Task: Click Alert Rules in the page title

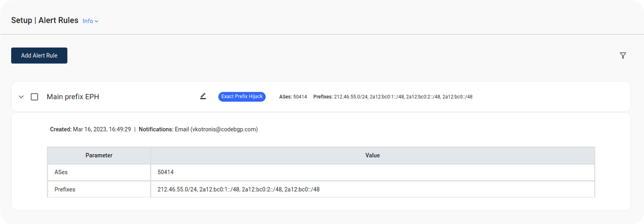Action: pos(58,20)
